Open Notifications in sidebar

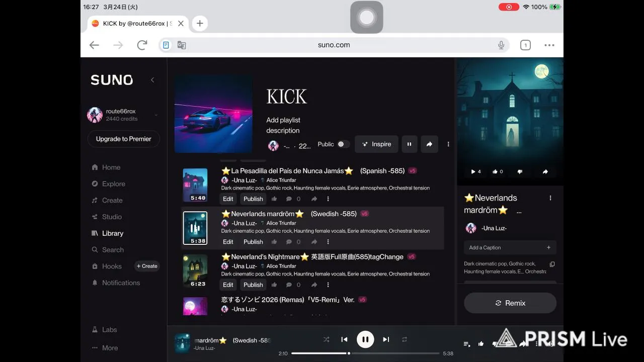(116, 283)
